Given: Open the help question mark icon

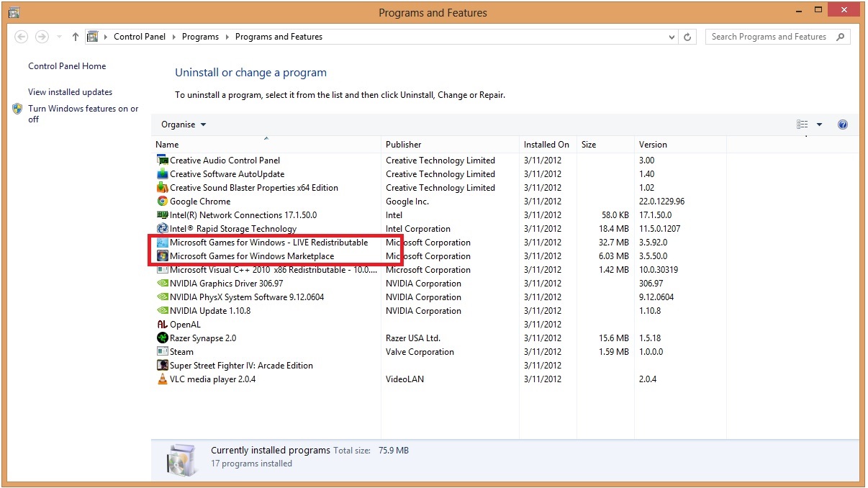Looking at the screenshot, I should 843,125.
